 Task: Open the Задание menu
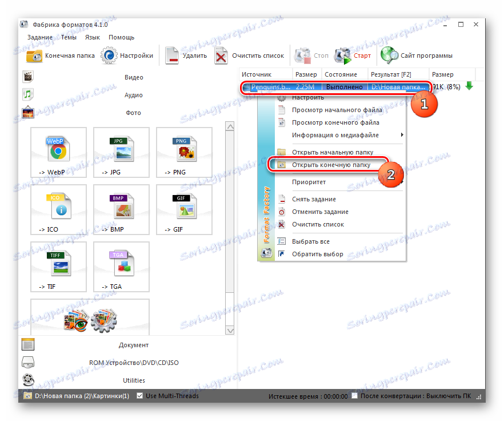click(x=40, y=37)
